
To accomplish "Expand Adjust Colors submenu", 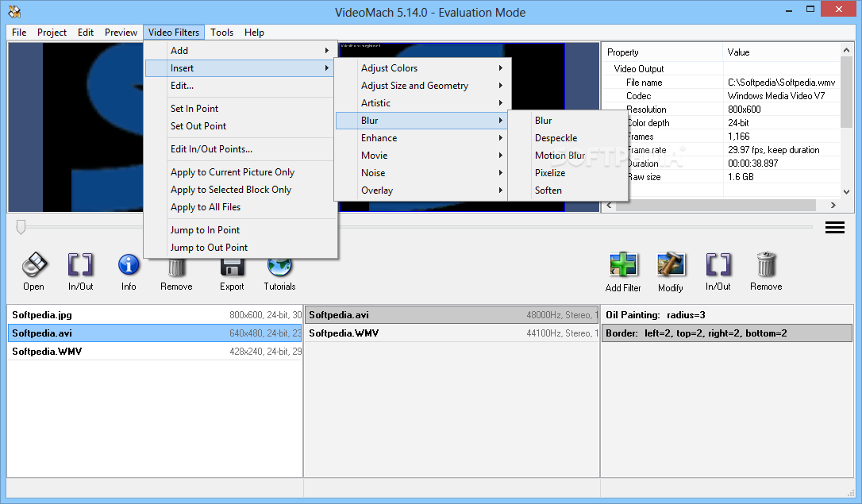I will tap(421, 68).
